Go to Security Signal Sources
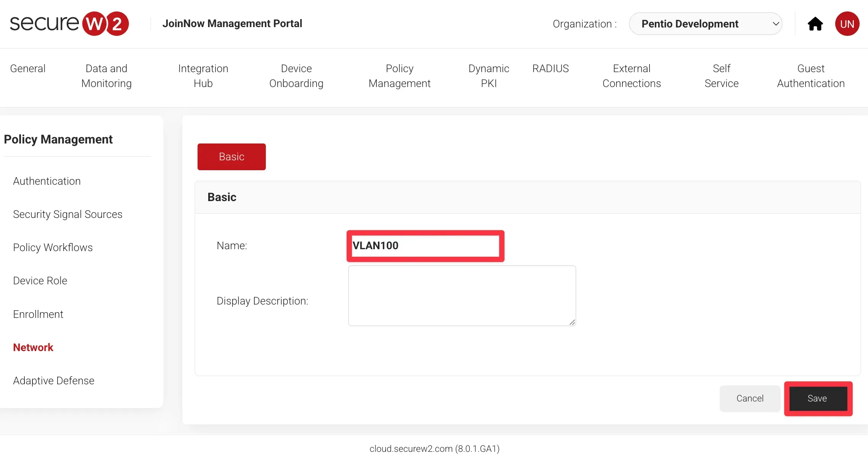This screenshot has height=461, width=868. click(x=68, y=214)
